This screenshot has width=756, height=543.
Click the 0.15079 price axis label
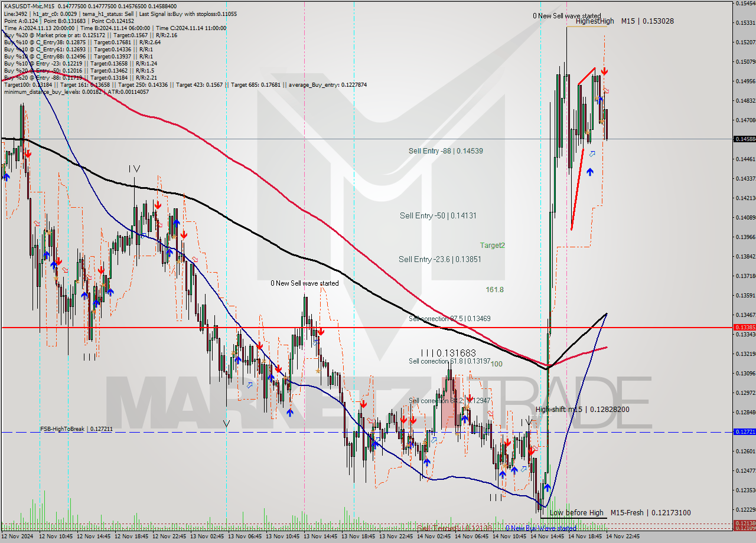pos(745,62)
